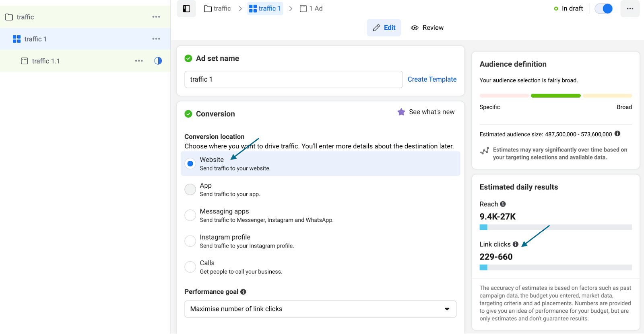Click the info icon beside Performance goal
This screenshot has height=334, width=644.
pyautogui.click(x=243, y=292)
